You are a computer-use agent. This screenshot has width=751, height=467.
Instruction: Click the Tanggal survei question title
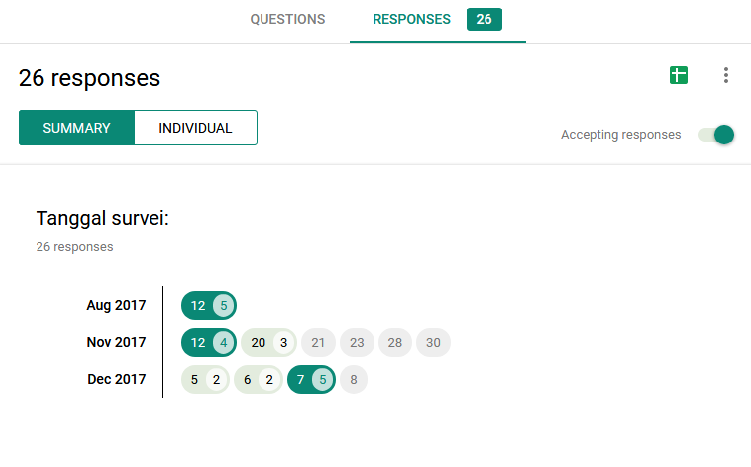click(x=102, y=218)
